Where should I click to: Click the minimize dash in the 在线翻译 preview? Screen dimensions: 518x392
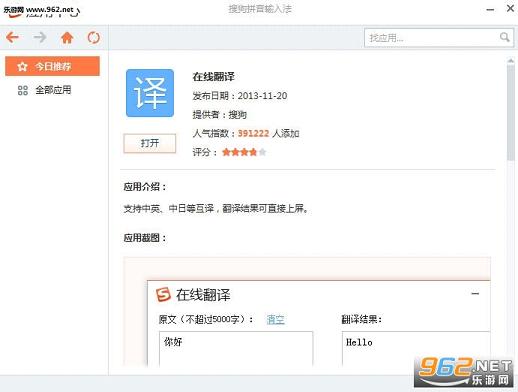[x=475, y=294]
